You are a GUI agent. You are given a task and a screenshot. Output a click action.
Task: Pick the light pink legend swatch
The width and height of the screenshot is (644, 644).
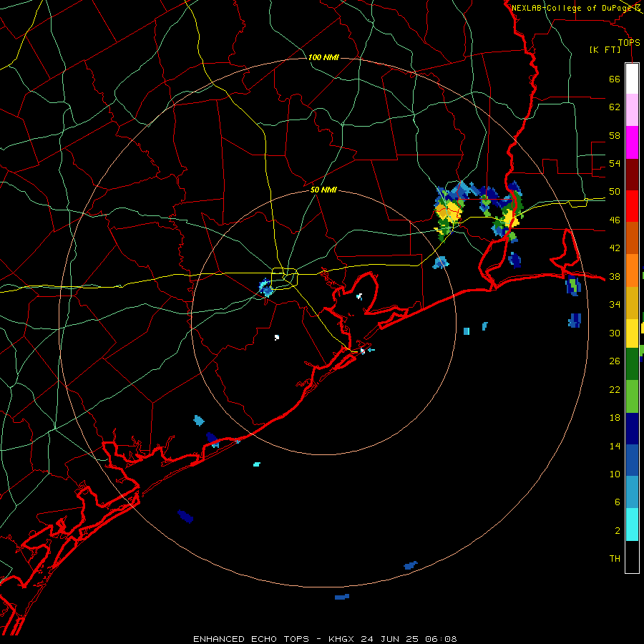coord(632,110)
